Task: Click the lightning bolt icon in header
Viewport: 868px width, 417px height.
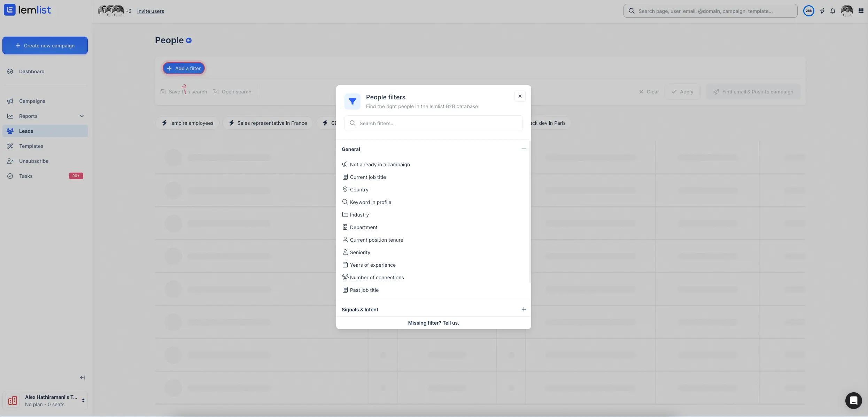Action: tap(822, 11)
